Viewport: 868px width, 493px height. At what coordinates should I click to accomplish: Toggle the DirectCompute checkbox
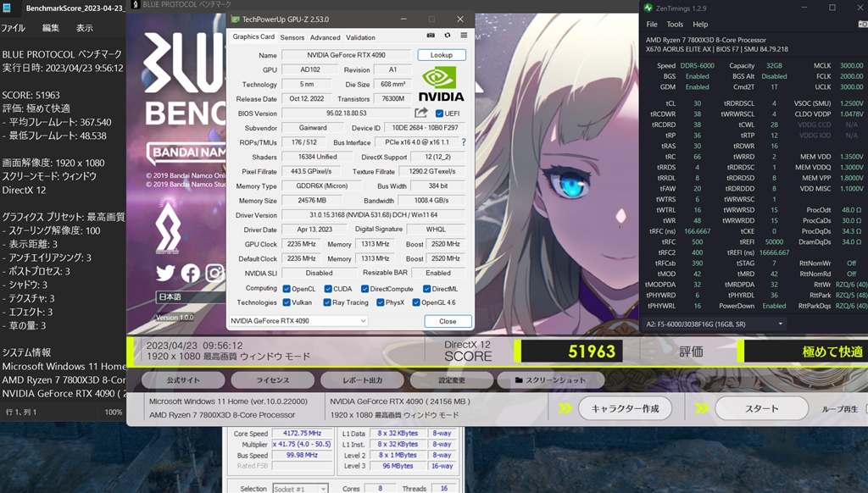pos(364,289)
